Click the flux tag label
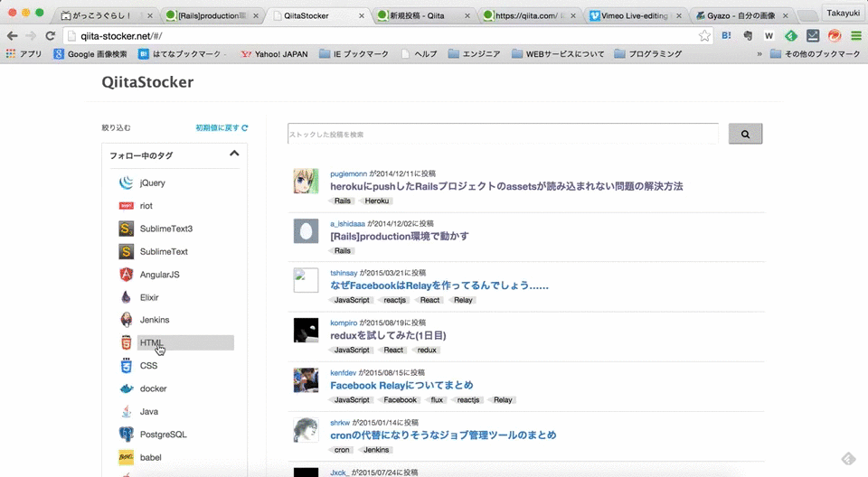 (x=437, y=399)
